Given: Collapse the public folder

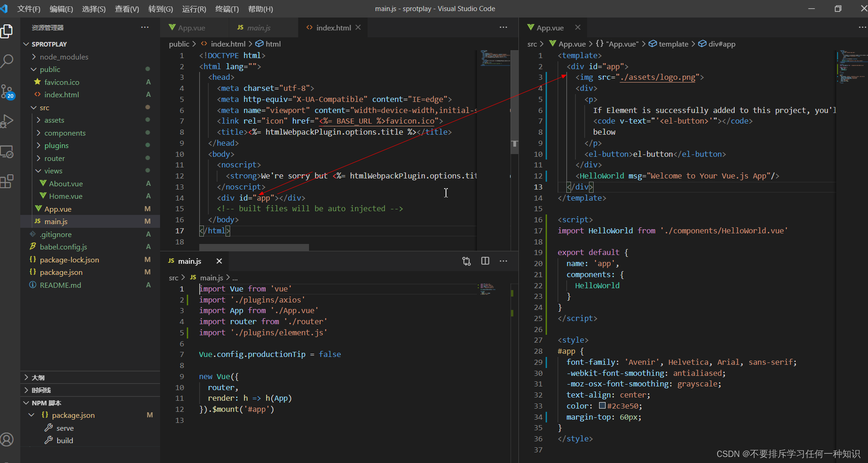Looking at the screenshot, I should click(x=34, y=69).
